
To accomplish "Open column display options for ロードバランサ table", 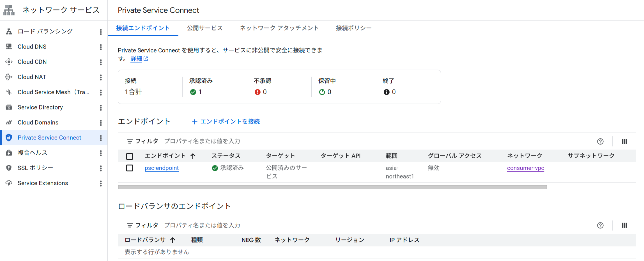I will (x=624, y=225).
